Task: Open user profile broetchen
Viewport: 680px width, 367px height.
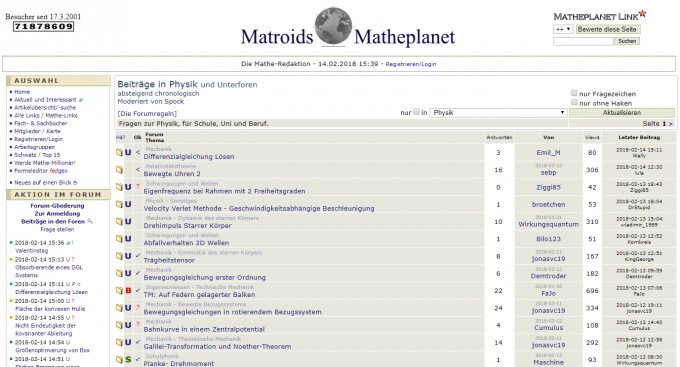Action: pos(548,204)
